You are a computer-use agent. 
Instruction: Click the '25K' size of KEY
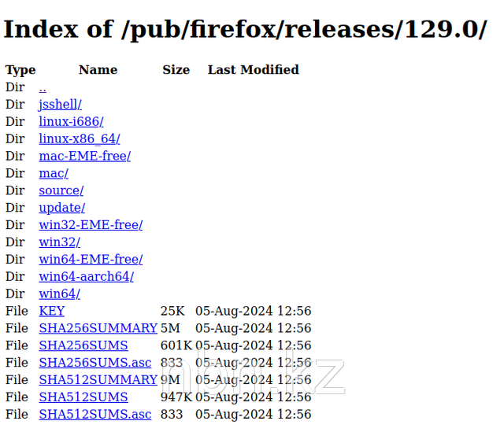172,312
